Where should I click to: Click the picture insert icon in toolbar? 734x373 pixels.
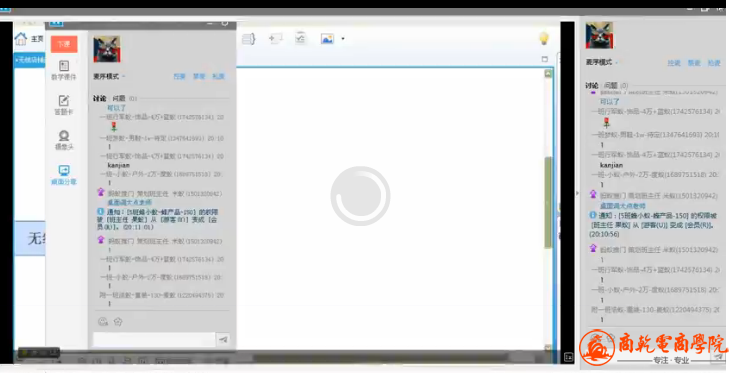pos(327,39)
